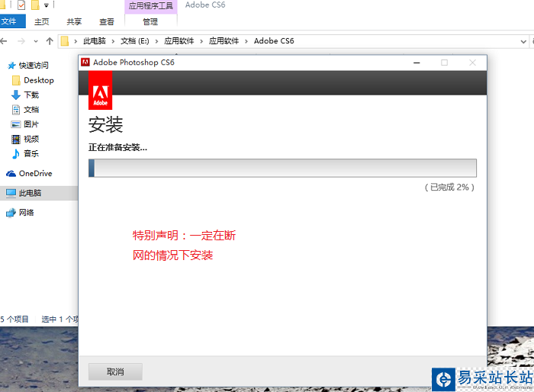Open Desktop in navigation pane
This screenshot has width=534, height=392.
coord(39,80)
